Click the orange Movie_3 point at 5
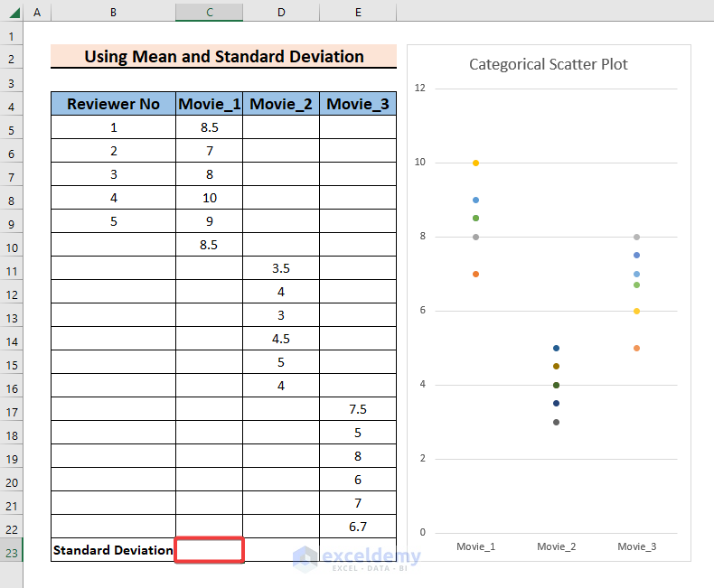Screen dimensions: 714x588 tap(636, 348)
